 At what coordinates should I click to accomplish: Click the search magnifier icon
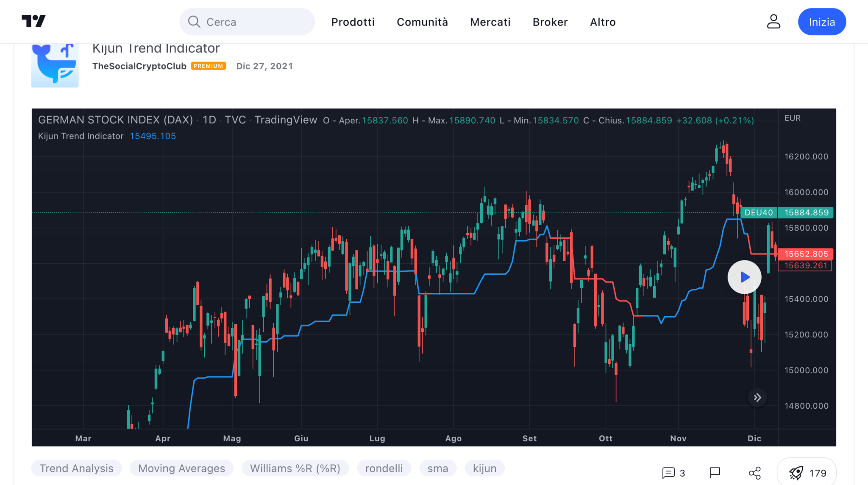coord(194,22)
